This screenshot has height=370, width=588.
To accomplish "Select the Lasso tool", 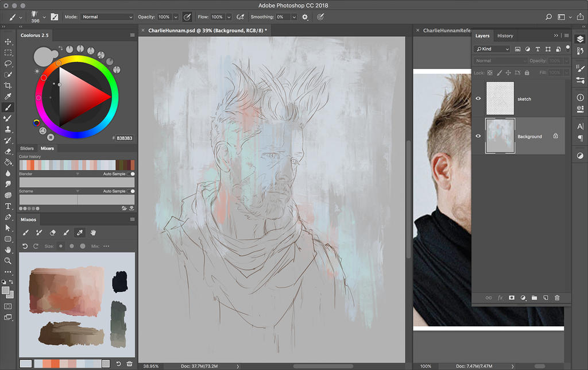I will pyautogui.click(x=8, y=63).
